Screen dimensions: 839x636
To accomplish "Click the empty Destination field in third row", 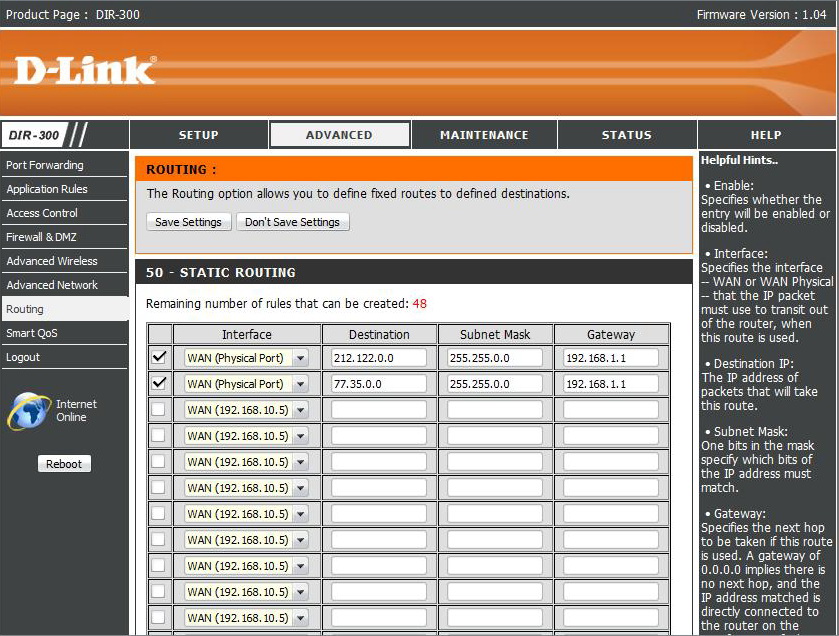I will coord(379,410).
